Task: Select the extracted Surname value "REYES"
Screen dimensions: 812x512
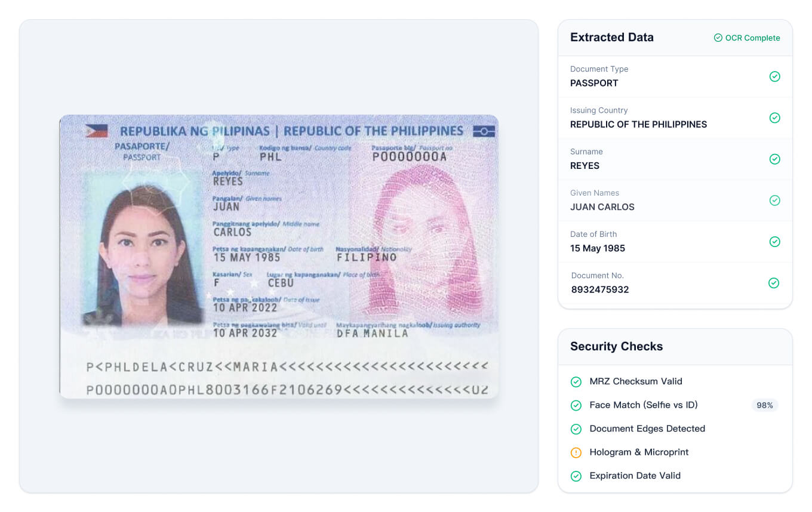Action: point(585,165)
